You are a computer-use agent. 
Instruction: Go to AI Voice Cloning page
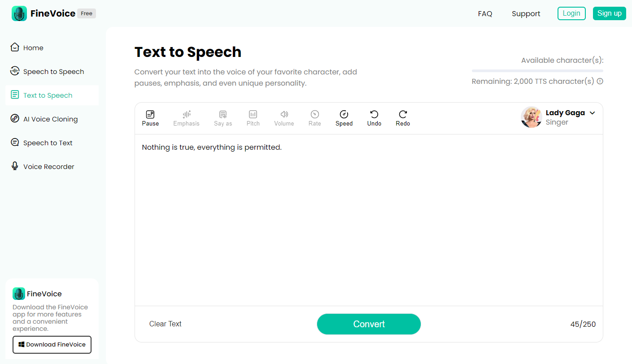[x=50, y=119]
